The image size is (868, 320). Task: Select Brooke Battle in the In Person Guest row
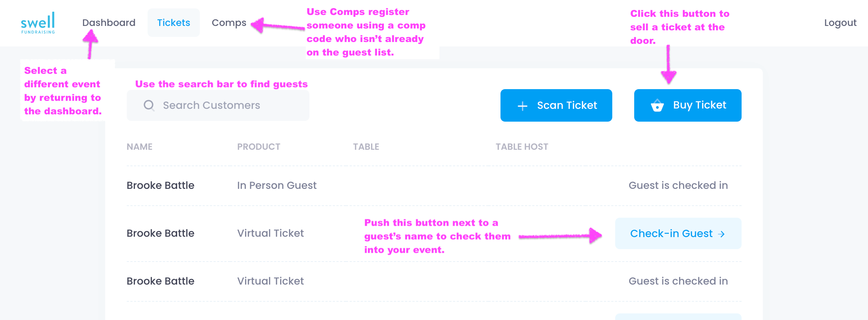[x=160, y=186]
